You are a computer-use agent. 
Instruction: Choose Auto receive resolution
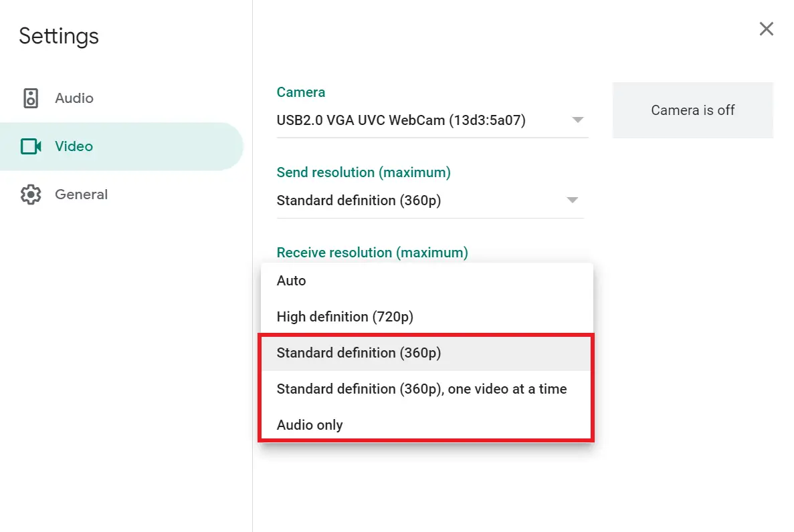coord(426,281)
